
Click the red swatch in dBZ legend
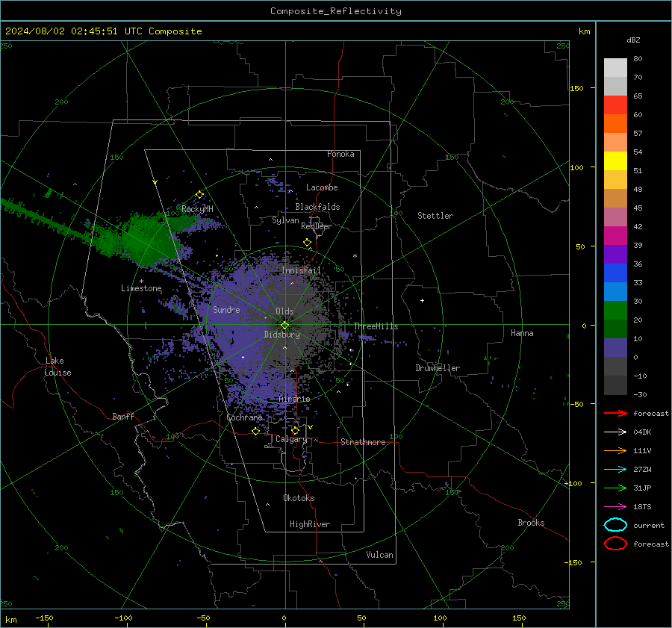(615, 105)
